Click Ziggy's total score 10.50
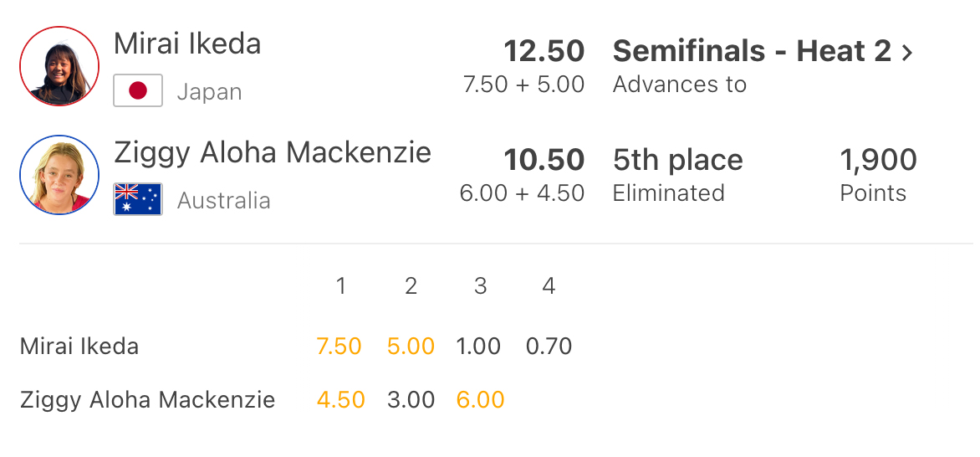The height and width of the screenshot is (457, 980). pos(544,160)
